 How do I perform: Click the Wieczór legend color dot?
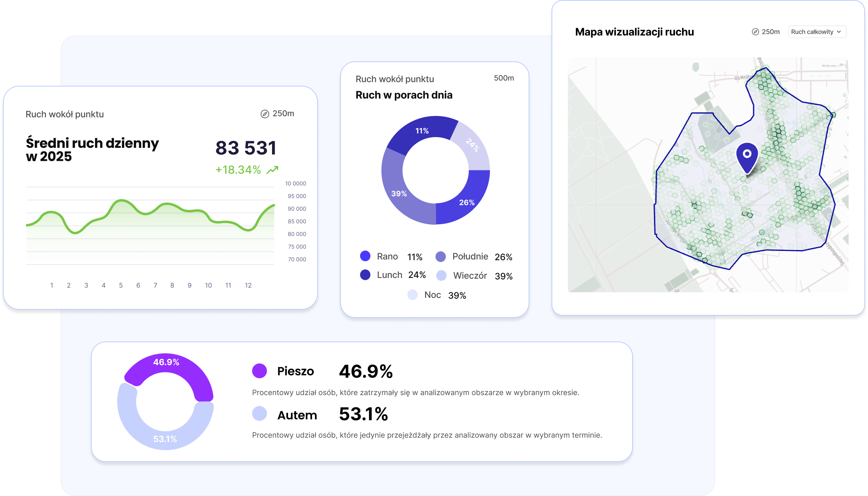[441, 276]
